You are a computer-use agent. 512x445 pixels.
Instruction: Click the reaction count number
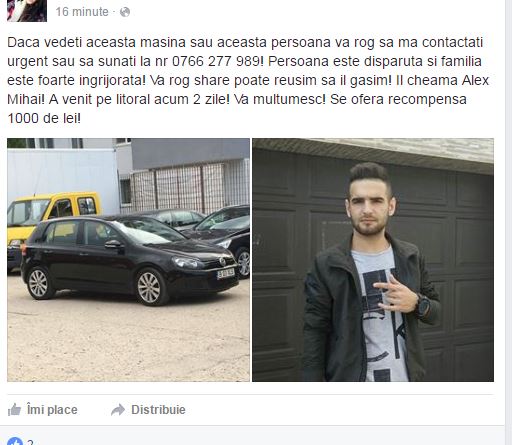pos(30,442)
